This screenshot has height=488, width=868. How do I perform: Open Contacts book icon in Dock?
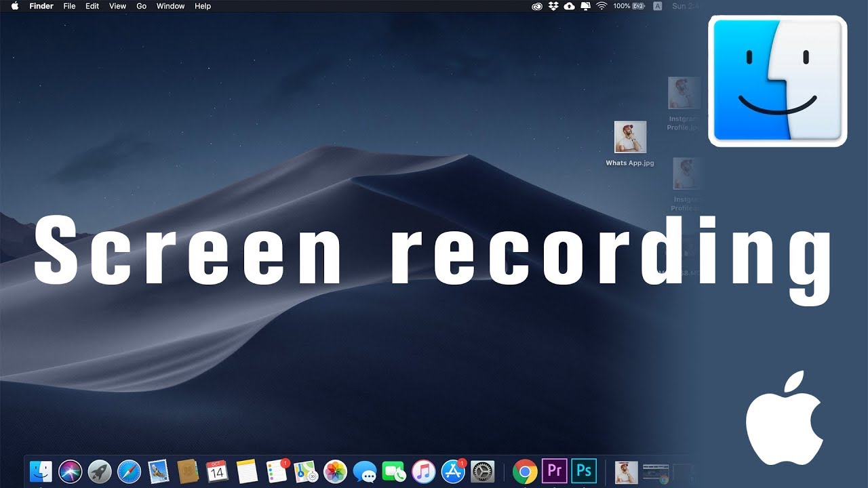coord(187,470)
